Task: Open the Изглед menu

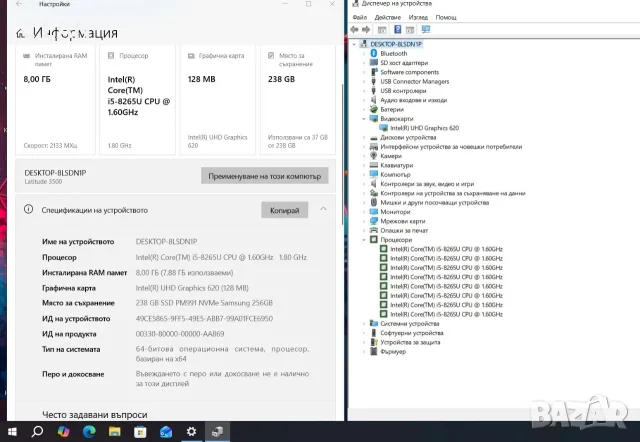Action: (418, 17)
